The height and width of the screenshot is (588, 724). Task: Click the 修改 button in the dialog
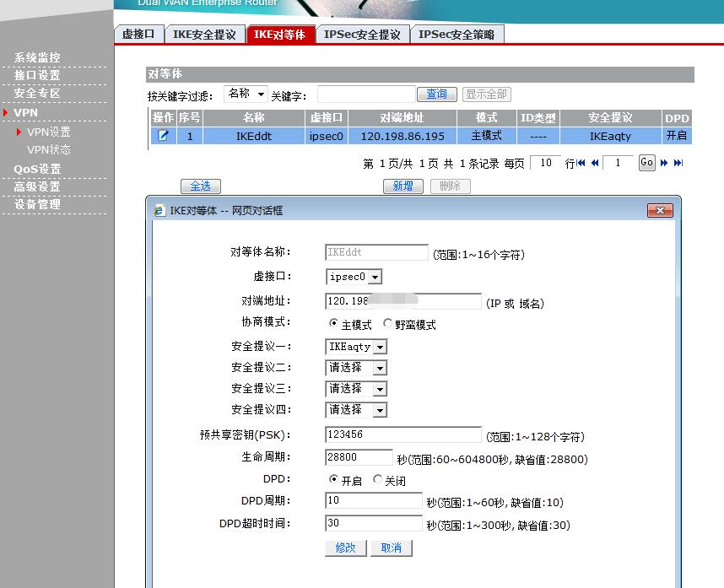coord(346,548)
